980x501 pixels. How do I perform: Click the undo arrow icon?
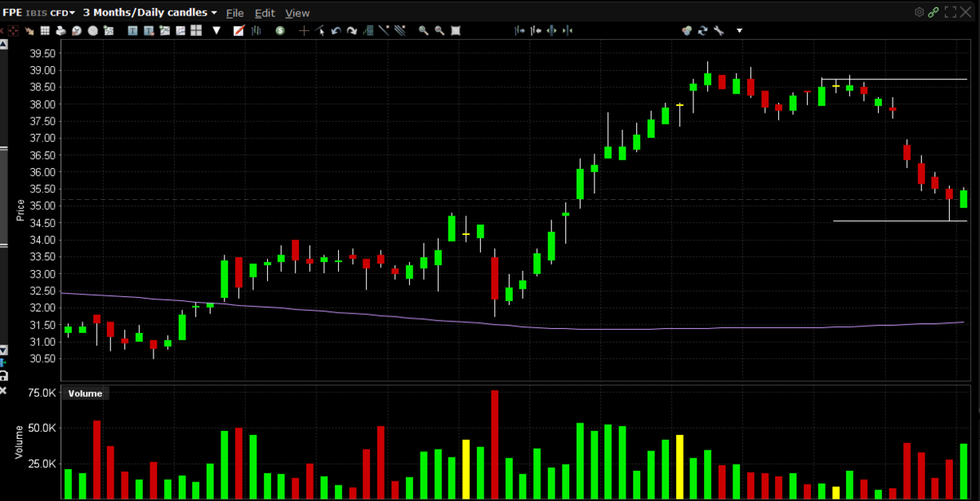(336, 31)
